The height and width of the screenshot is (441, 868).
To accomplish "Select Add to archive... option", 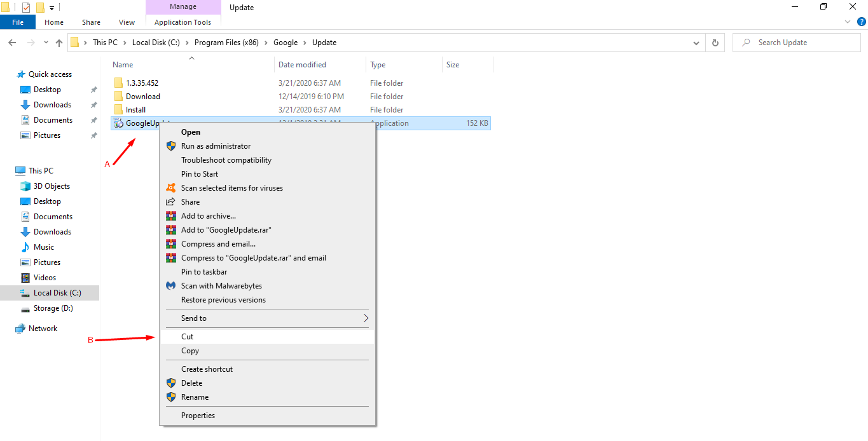I will [x=267, y=216].
